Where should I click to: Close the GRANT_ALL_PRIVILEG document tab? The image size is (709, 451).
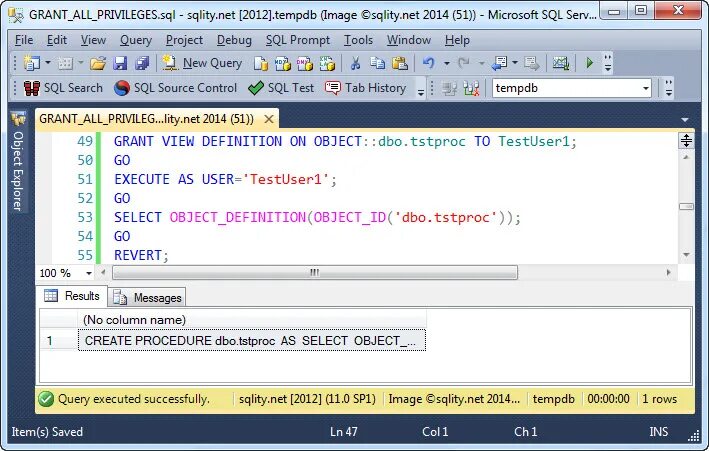(x=269, y=119)
